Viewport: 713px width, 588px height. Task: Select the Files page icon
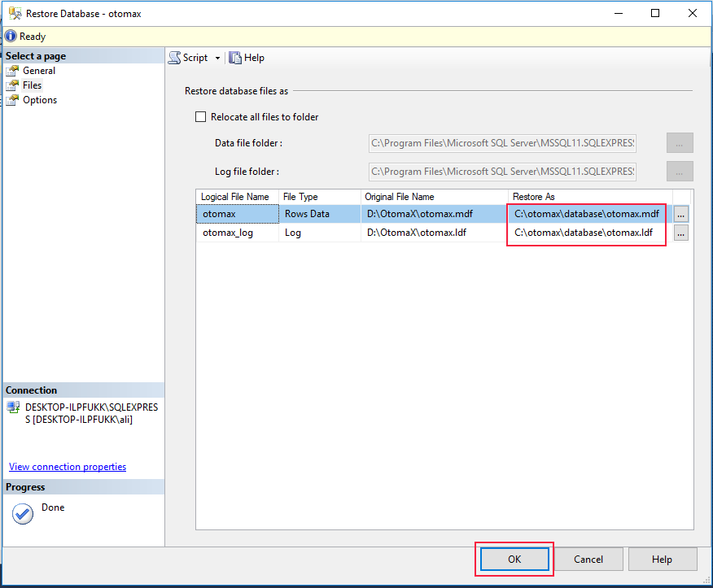[x=14, y=85]
